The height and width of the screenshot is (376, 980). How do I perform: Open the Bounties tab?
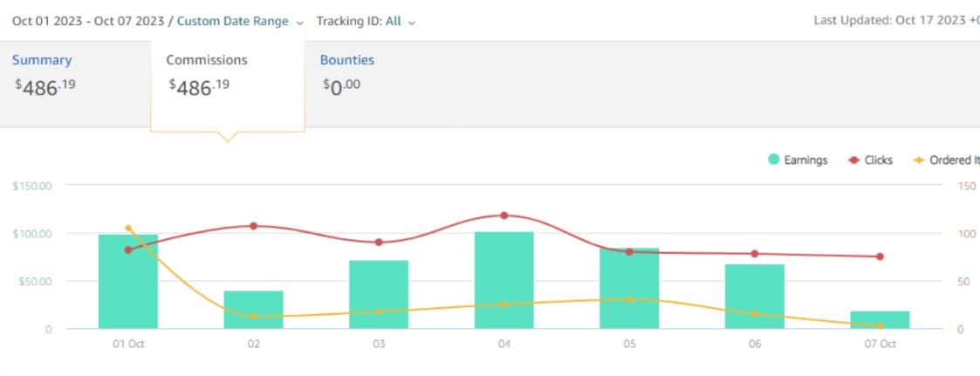pyautogui.click(x=346, y=60)
